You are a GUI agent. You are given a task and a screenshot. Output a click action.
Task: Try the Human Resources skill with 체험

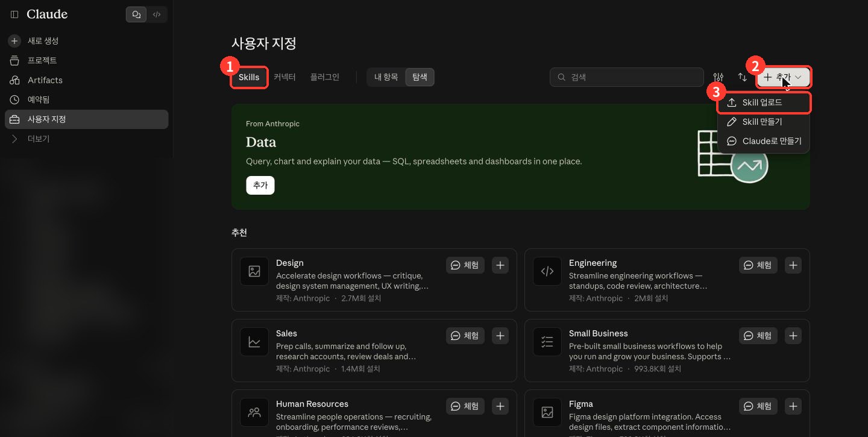465,406
